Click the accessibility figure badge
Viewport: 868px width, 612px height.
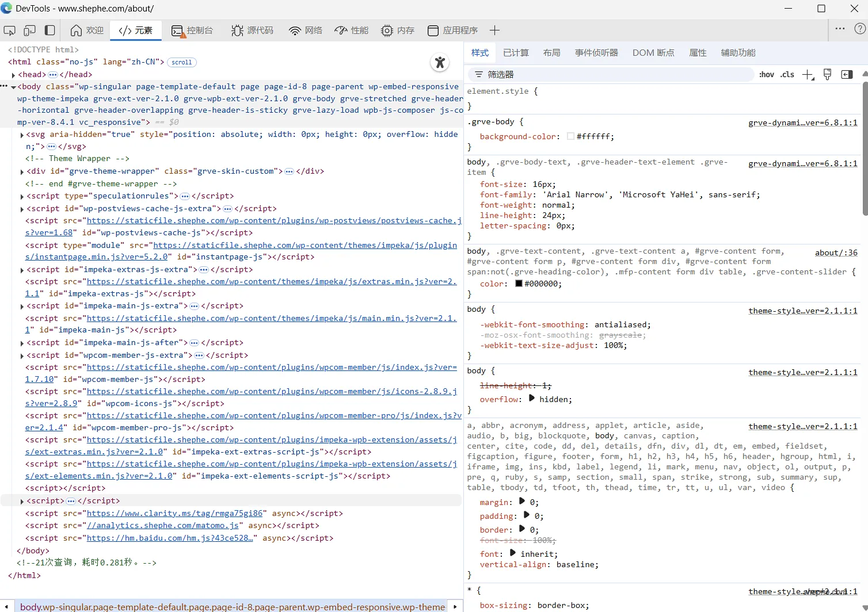click(x=440, y=62)
